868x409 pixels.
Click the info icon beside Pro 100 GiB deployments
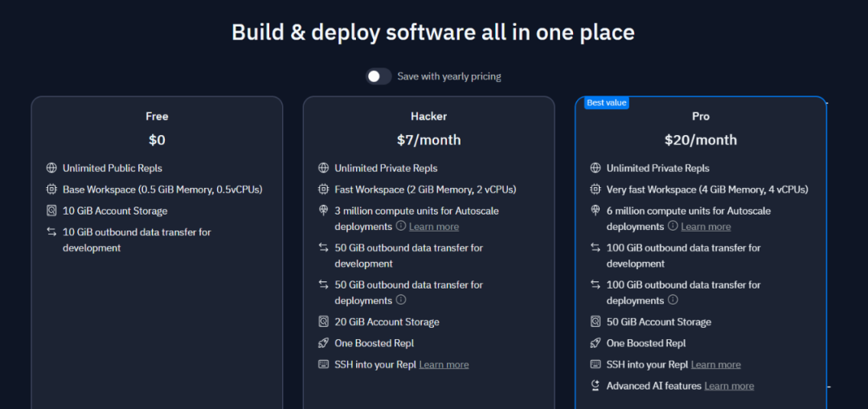(x=673, y=300)
